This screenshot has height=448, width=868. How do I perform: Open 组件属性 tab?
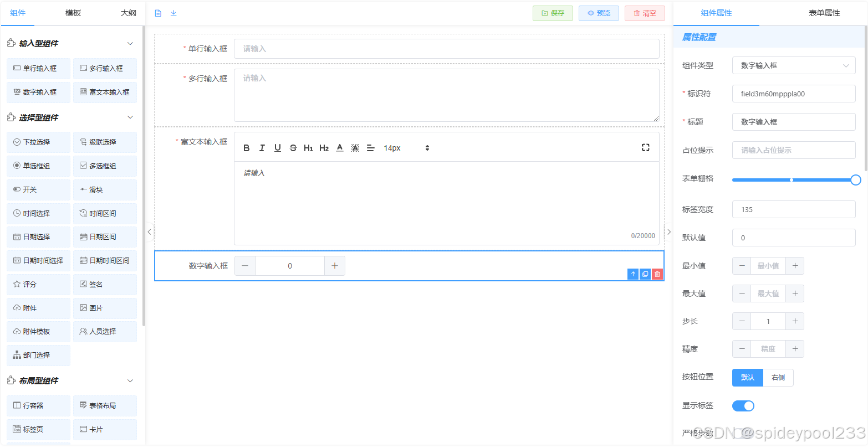tap(716, 13)
